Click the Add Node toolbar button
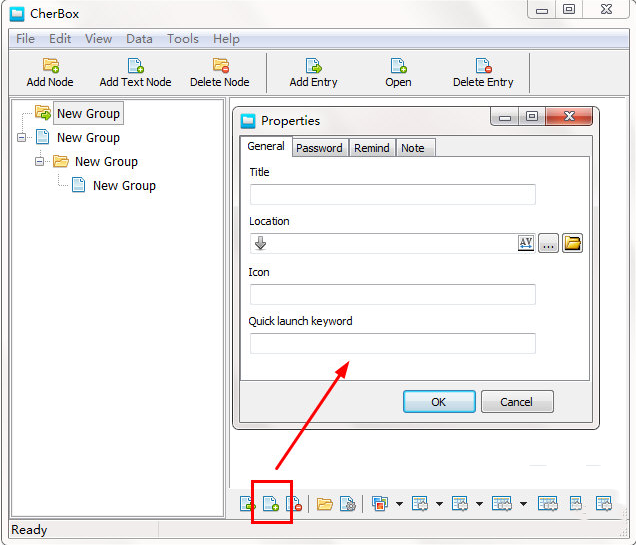This screenshot has width=636, height=545. pyautogui.click(x=50, y=73)
